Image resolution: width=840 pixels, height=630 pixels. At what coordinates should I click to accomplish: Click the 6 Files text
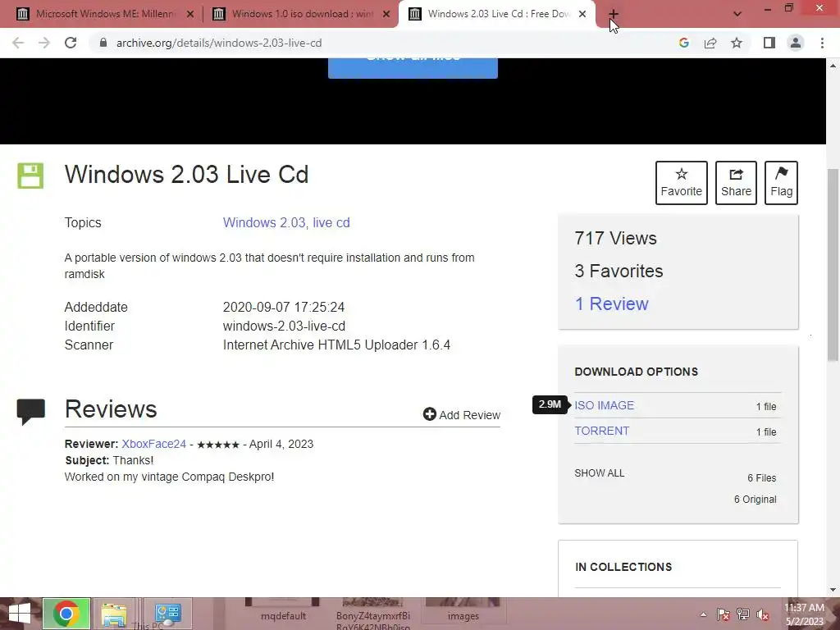click(x=762, y=478)
